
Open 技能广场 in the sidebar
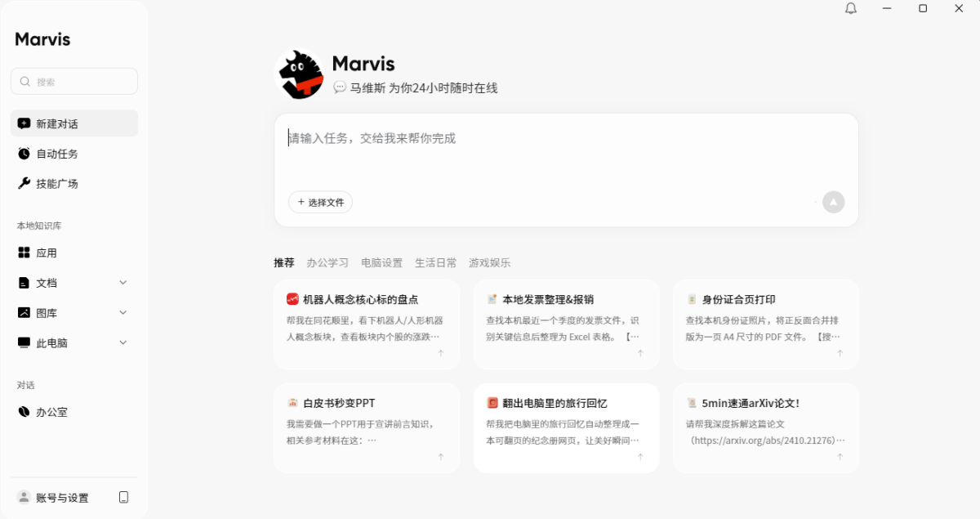click(74, 183)
